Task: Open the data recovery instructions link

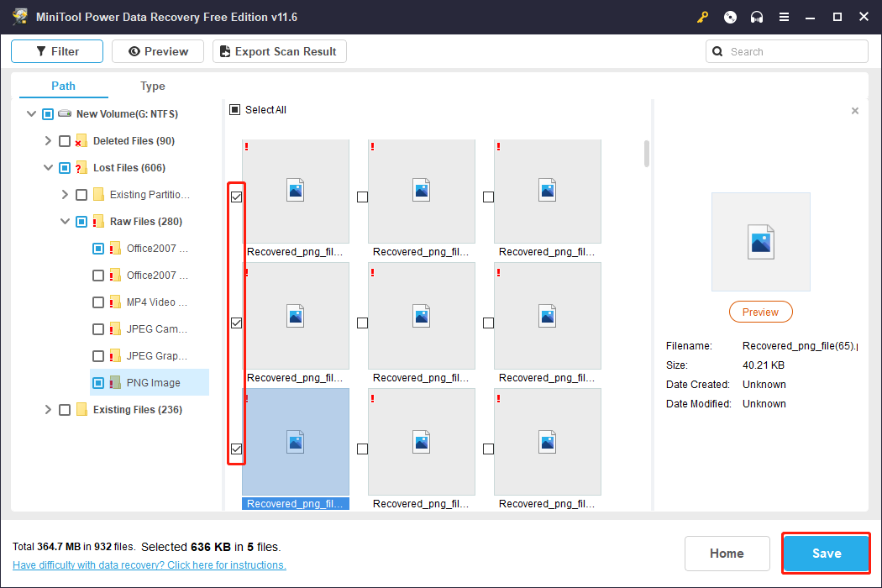Action: [150, 565]
